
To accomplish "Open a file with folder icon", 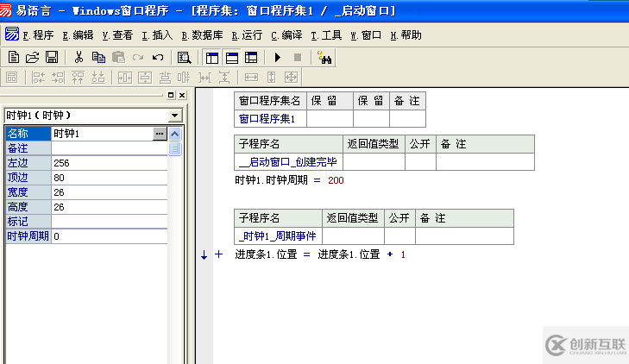I will tap(33, 57).
